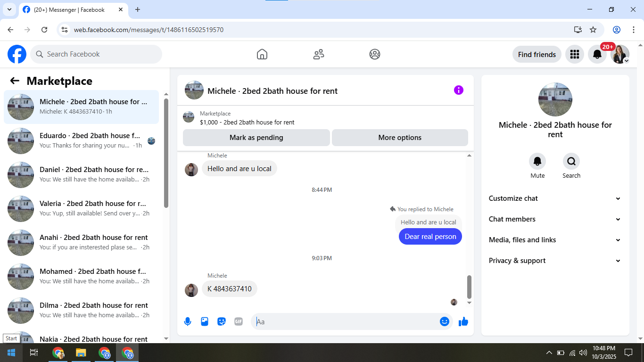Expand Customize chat section
Image resolution: width=644 pixels, height=362 pixels.
(555, 198)
